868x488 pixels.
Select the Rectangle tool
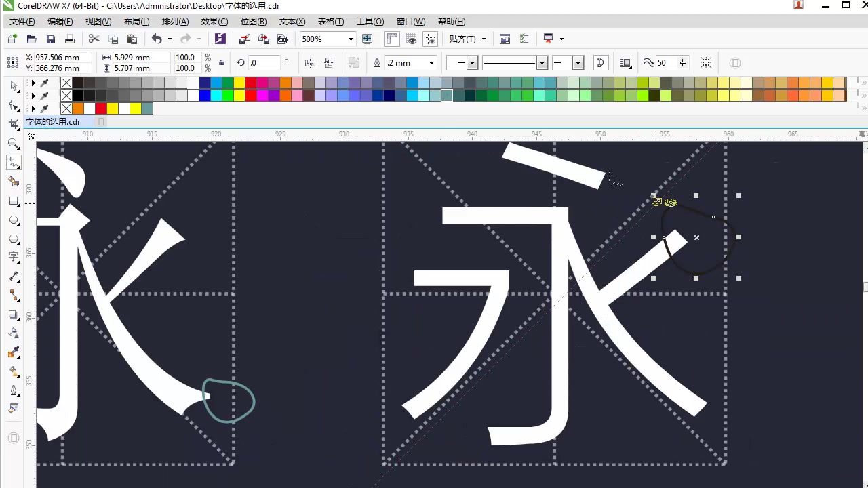[x=14, y=201]
